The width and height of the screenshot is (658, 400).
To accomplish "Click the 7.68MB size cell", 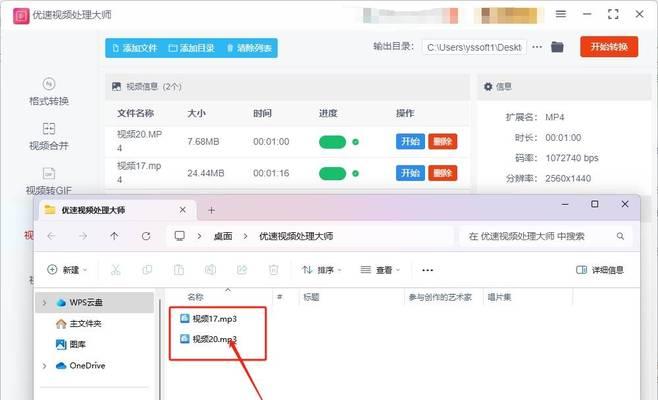I will 203,141.
